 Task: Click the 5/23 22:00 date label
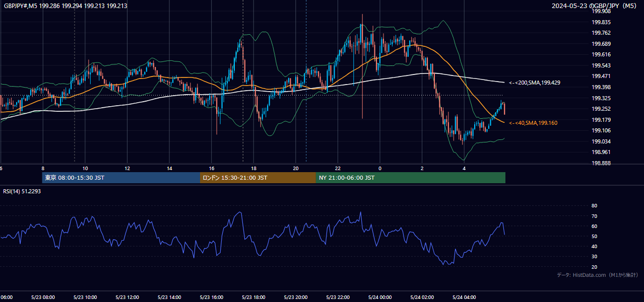338,297
